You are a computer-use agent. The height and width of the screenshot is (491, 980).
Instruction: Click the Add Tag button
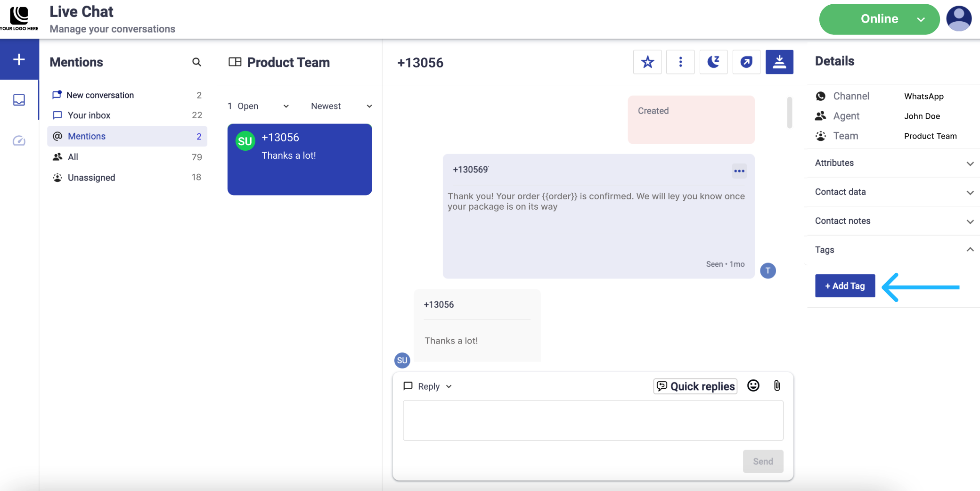point(845,286)
